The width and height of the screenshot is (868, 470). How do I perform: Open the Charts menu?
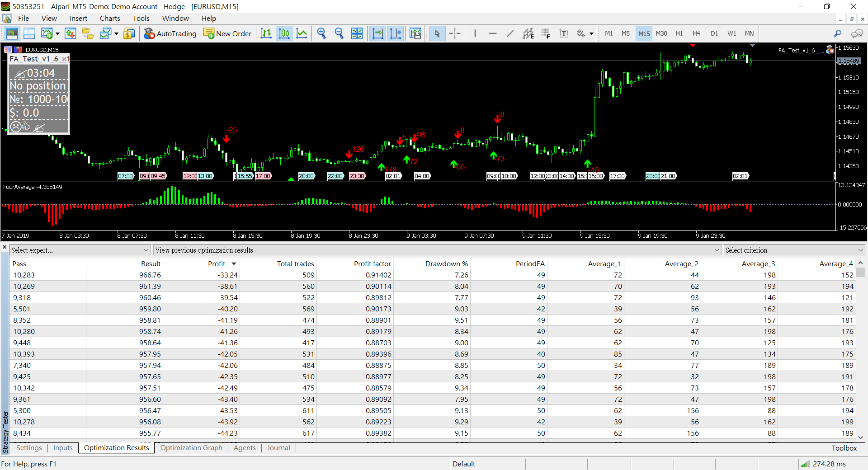pos(110,19)
